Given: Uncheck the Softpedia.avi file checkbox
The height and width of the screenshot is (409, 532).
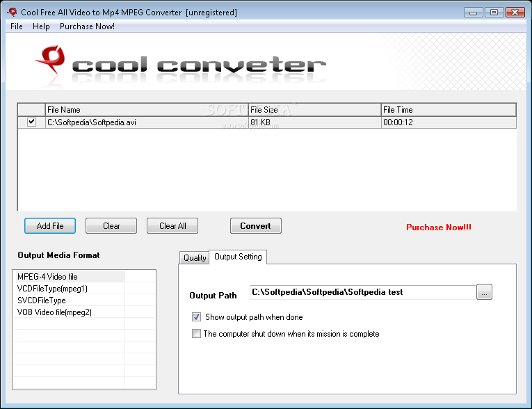Looking at the screenshot, I should [31, 122].
